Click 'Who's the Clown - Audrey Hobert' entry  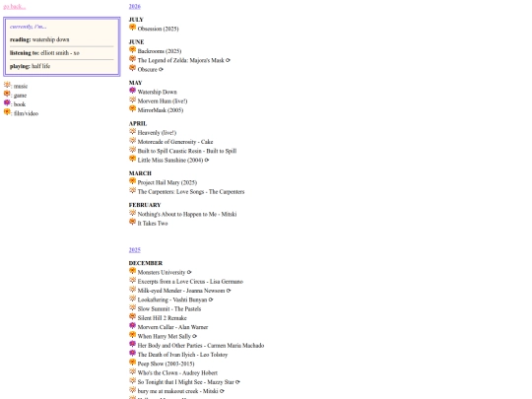click(x=177, y=372)
